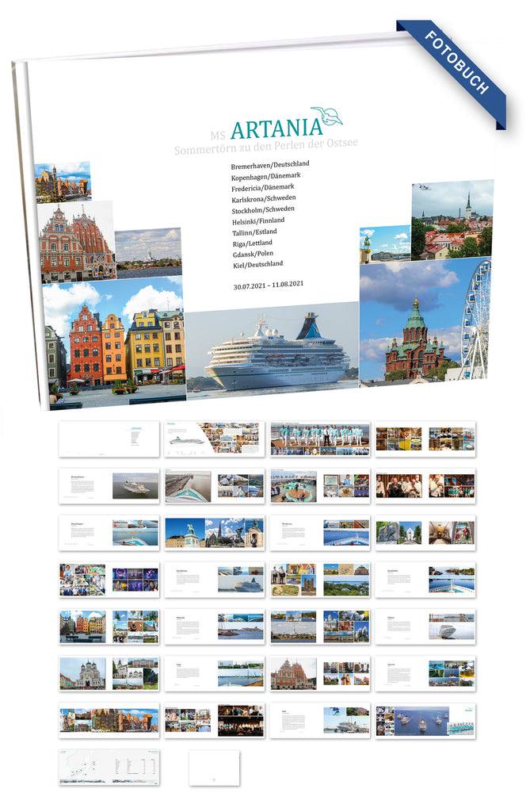Open the Bremerhaven text spread with ship aerial
The height and width of the screenshot is (812, 530).
[109, 486]
